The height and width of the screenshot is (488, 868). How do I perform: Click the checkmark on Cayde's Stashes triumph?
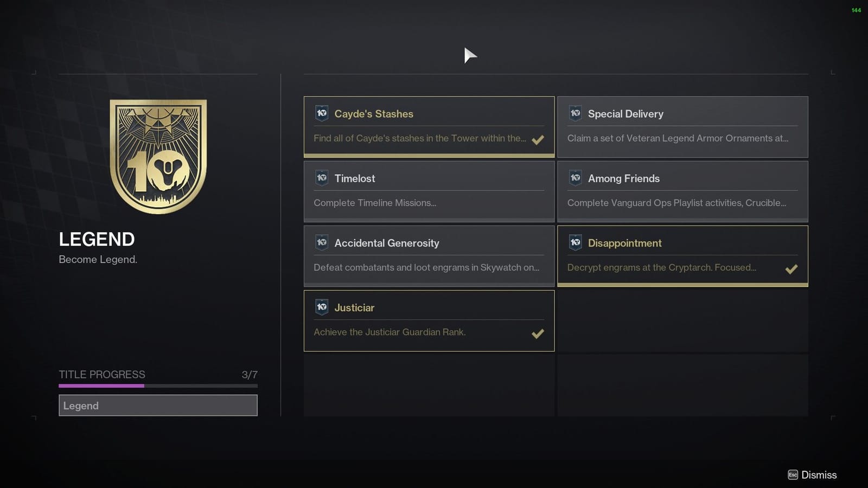(x=538, y=139)
